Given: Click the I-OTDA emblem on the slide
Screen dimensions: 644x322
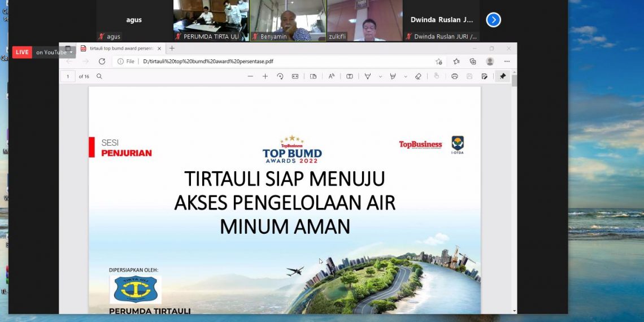Looking at the screenshot, I should (x=458, y=145).
